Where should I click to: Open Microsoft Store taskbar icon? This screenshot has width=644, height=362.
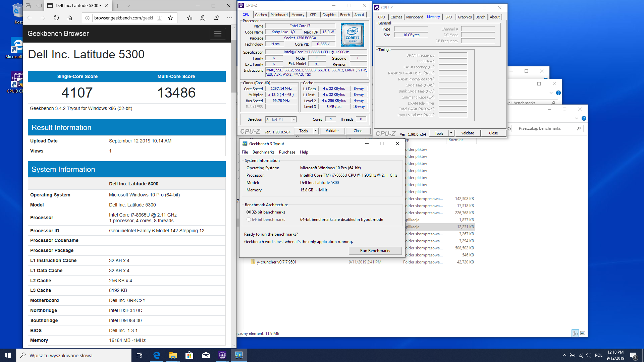pos(190,355)
